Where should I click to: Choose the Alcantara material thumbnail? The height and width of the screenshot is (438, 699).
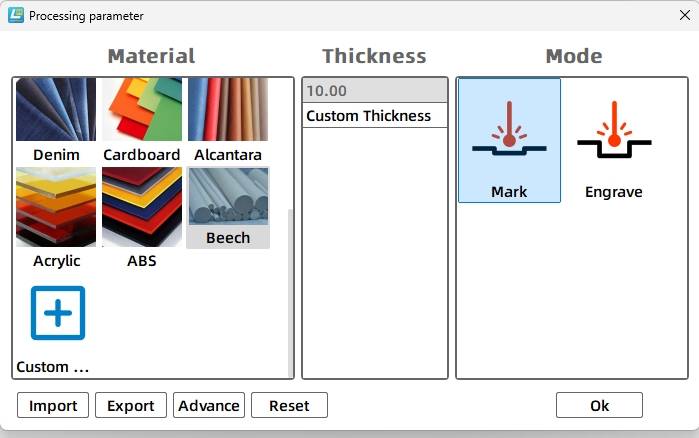pos(228,110)
